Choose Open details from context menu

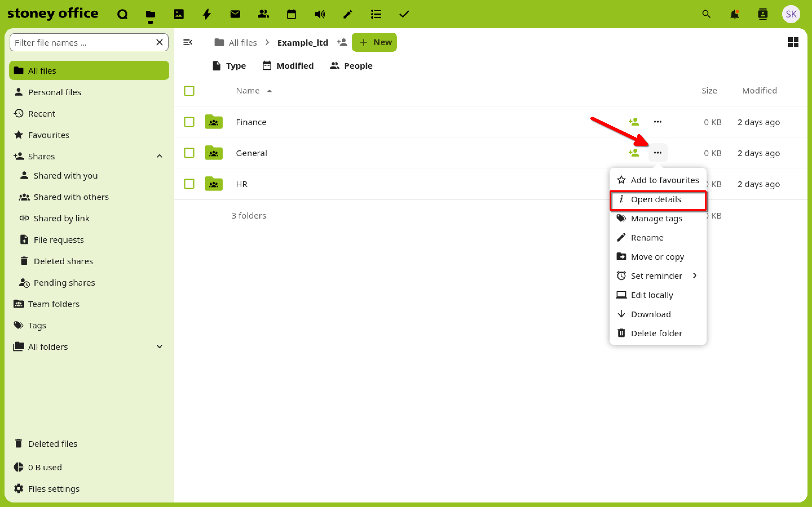(657, 199)
